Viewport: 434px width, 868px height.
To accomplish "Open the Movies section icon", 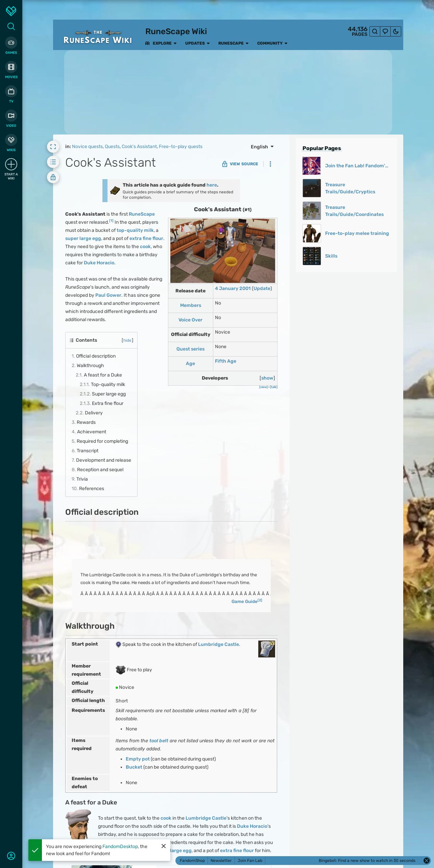I will pyautogui.click(x=11, y=67).
